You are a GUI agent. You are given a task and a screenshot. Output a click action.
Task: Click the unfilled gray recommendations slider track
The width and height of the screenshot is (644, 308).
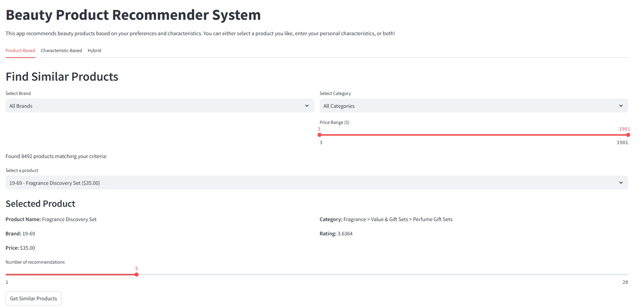[x=382, y=275]
